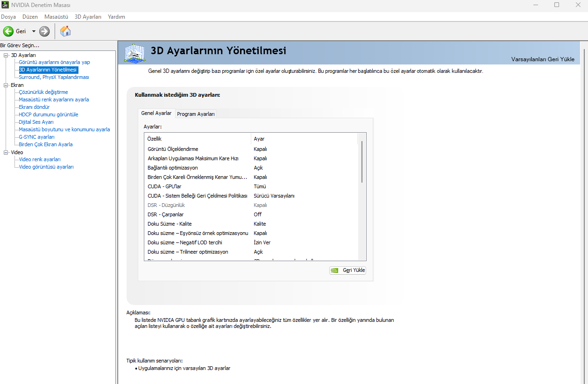Click the Özellik column header

(198, 139)
